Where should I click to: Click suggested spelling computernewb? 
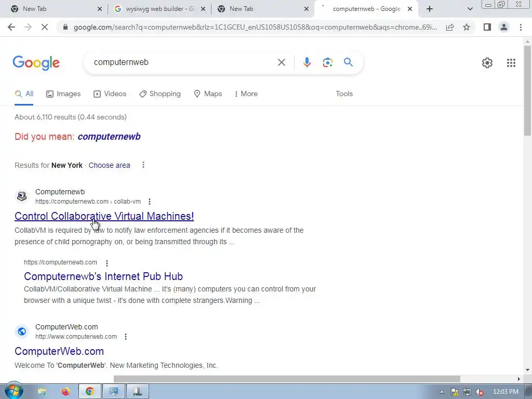(x=109, y=137)
